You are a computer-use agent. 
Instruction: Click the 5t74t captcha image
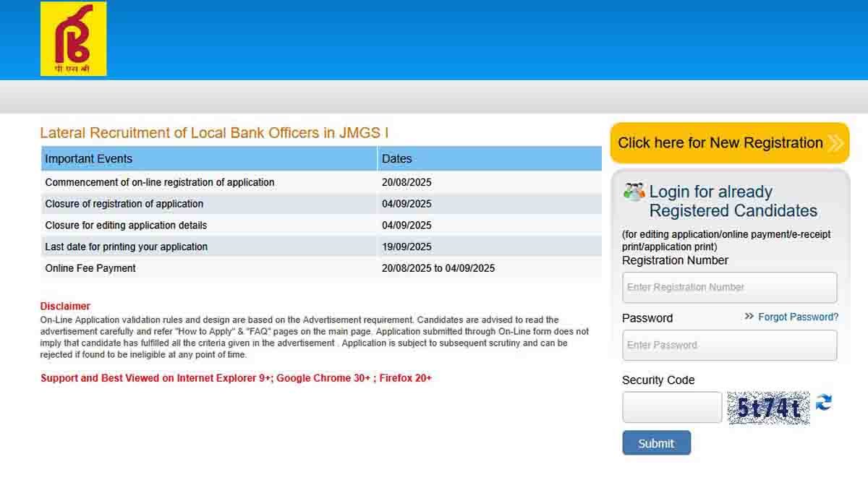tap(768, 408)
